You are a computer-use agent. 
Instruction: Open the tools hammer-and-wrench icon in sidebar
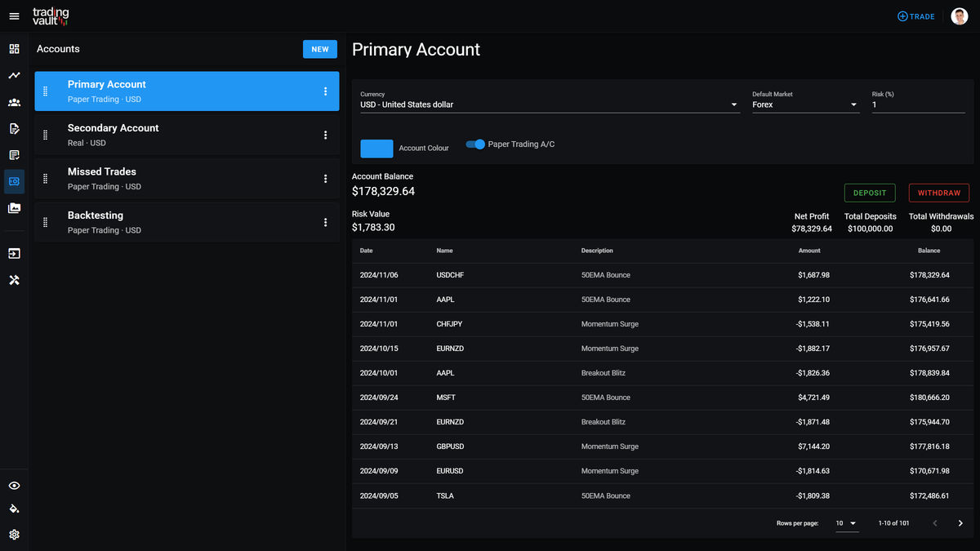(x=14, y=280)
